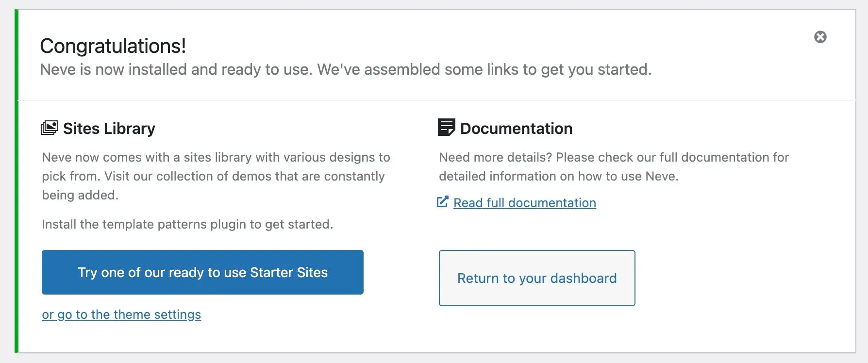
Task: Return to your dashboard
Action: (537, 278)
